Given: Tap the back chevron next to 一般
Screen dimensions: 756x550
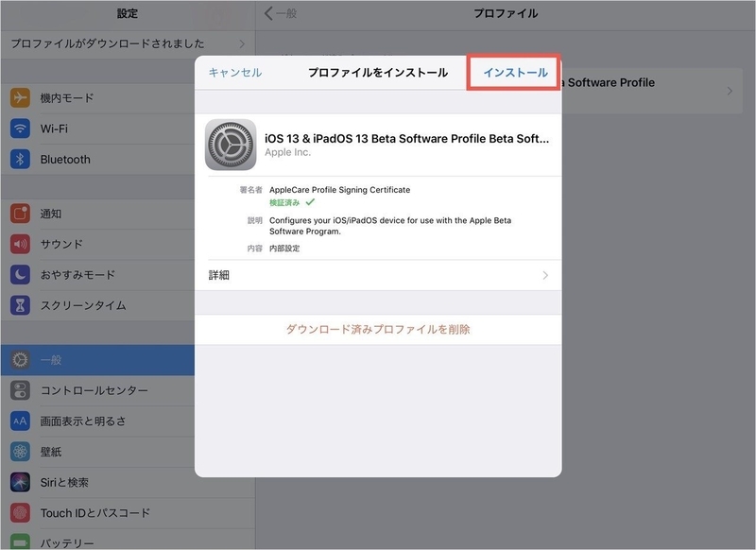Looking at the screenshot, I should point(268,13).
